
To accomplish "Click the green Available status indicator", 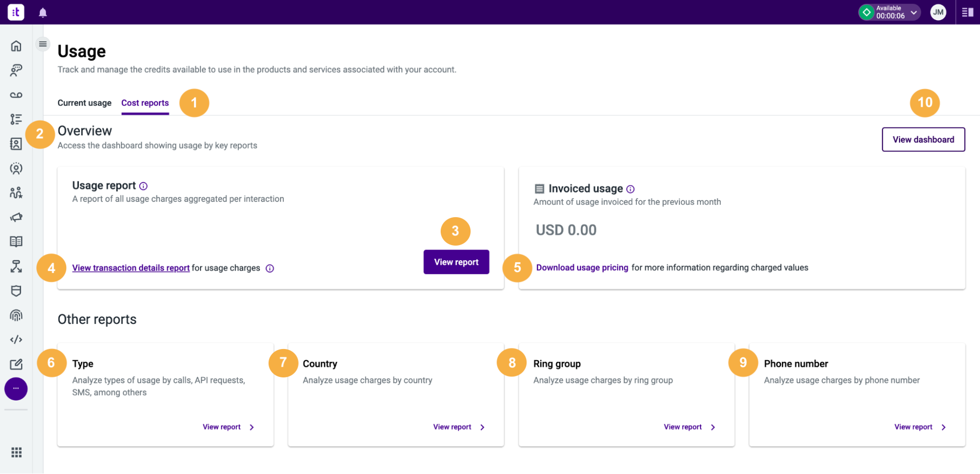I will coord(866,12).
